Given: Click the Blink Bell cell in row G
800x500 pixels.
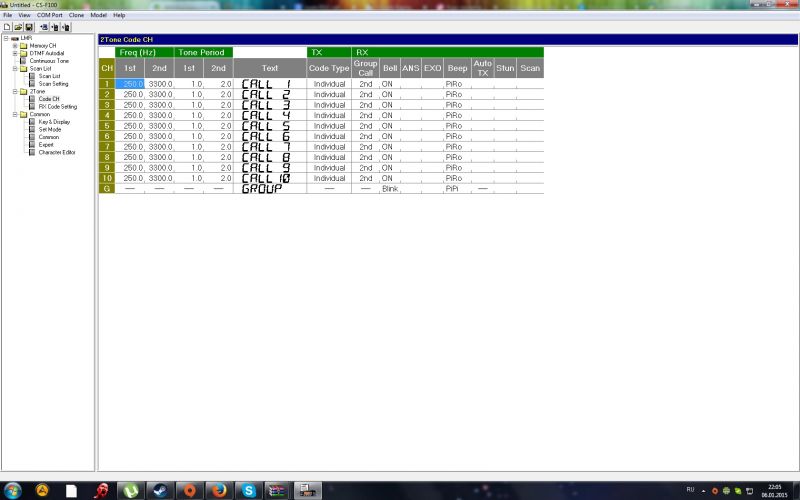Looking at the screenshot, I should click(389, 188).
